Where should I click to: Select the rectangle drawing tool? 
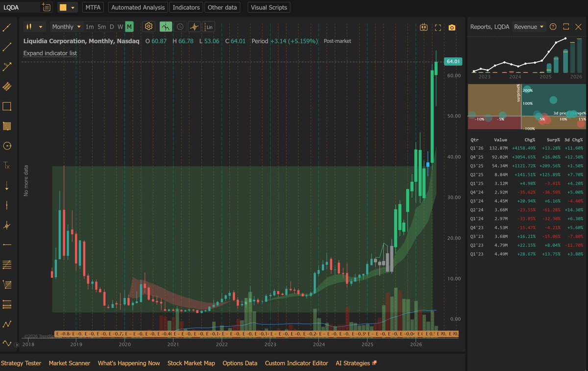click(x=7, y=106)
